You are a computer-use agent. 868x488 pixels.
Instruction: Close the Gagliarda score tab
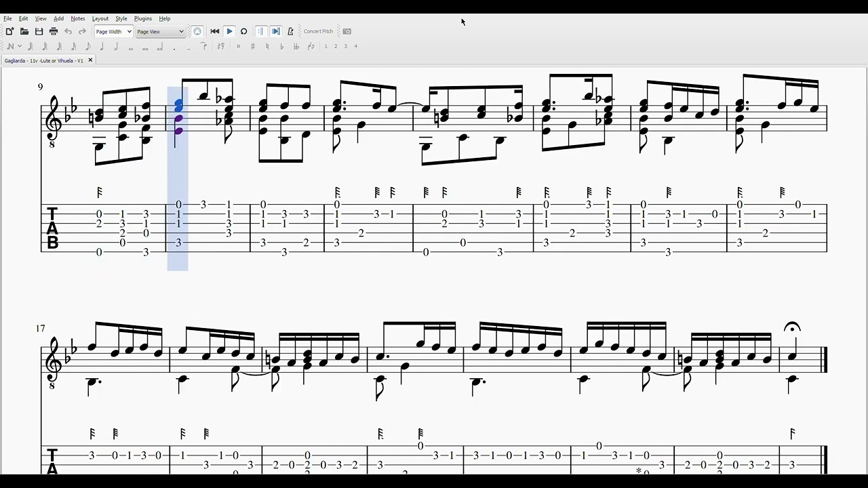(x=90, y=60)
